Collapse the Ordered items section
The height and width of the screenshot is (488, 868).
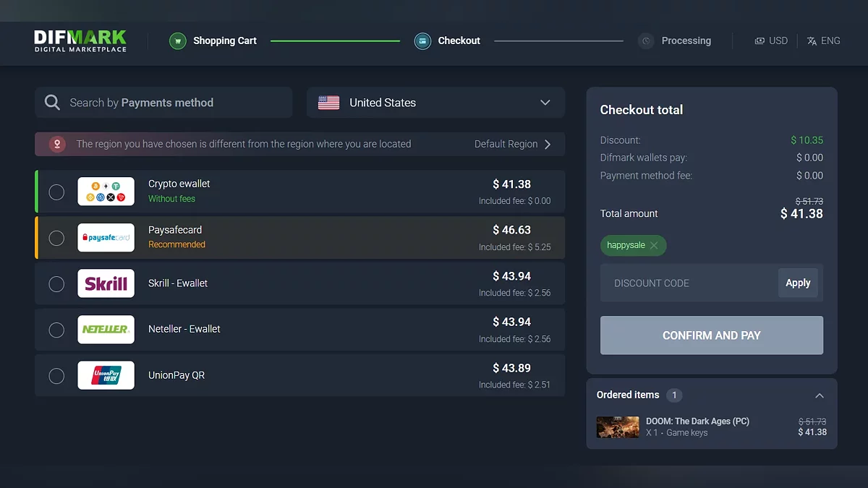point(819,395)
